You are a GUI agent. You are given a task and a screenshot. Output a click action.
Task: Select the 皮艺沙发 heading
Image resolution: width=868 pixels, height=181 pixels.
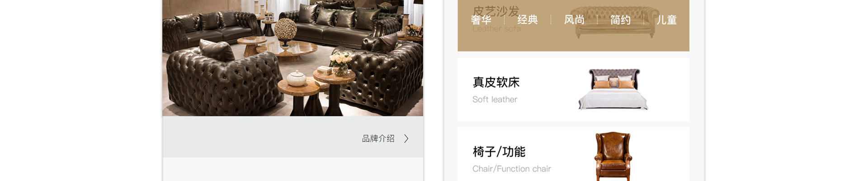496,11
